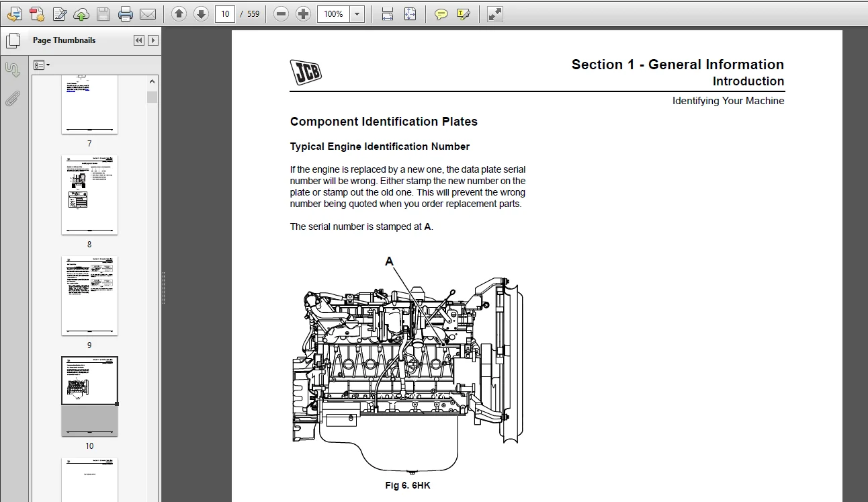Select the Highlight Text tool
Image resolution: width=868 pixels, height=502 pixels.
[x=463, y=13]
